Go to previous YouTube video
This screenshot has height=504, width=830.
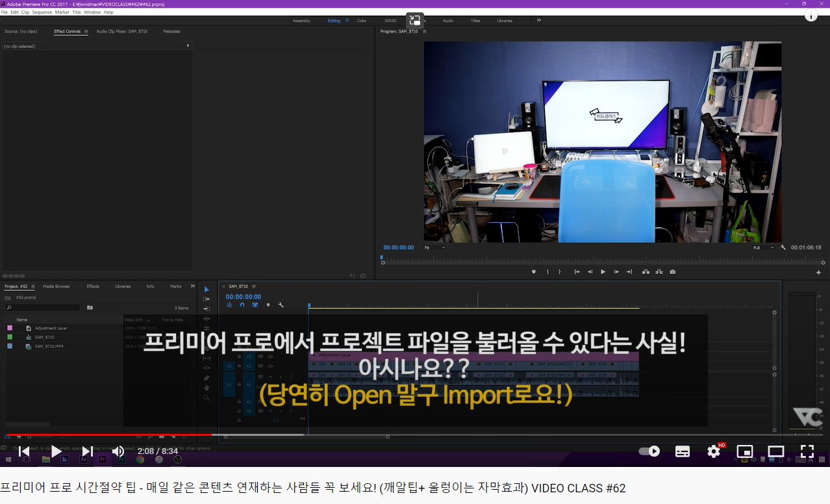tap(24, 451)
